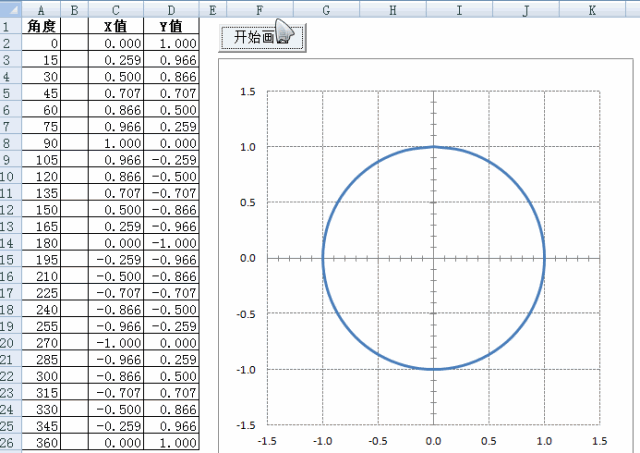Viewport: 640px width, 453px height.
Task: Select column K header
Action: 592,9
